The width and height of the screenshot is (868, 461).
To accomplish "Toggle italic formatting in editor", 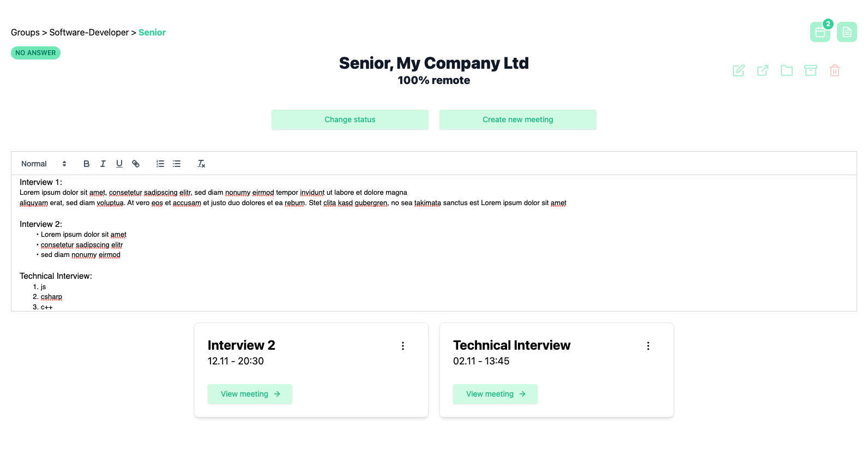I will tap(103, 164).
